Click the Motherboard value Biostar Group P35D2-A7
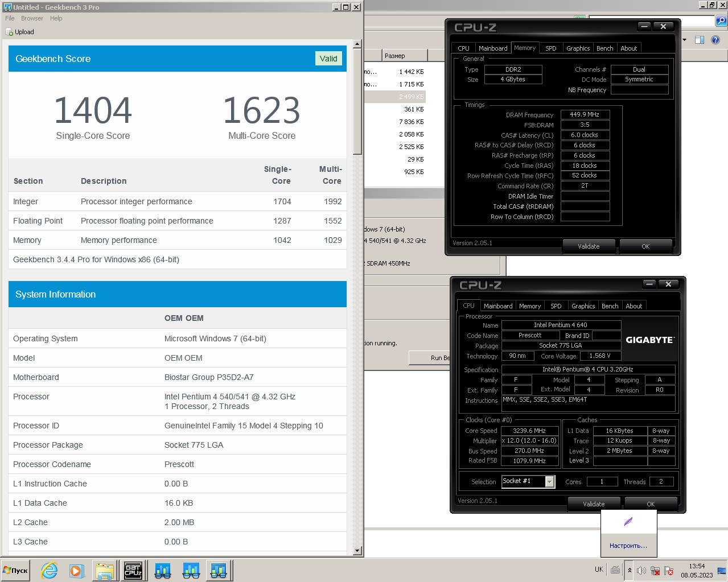 [x=209, y=377]
